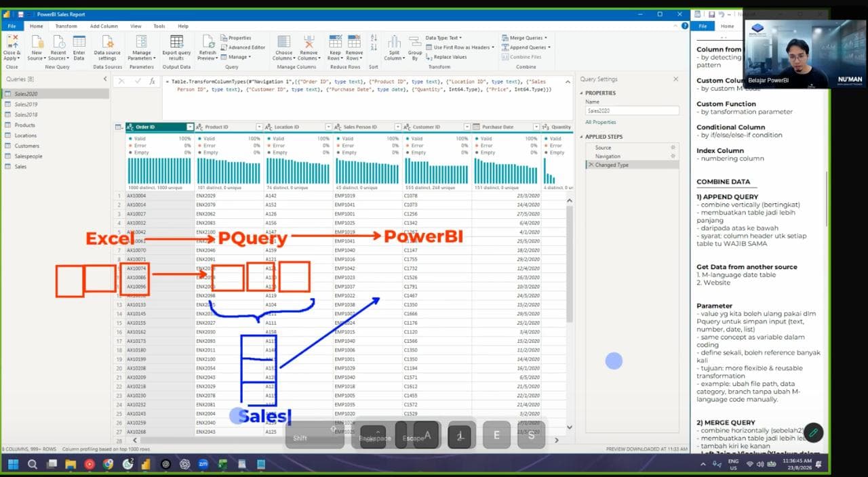Click the Enter Data table icon
868x477 pixels.
pos(79,42)
